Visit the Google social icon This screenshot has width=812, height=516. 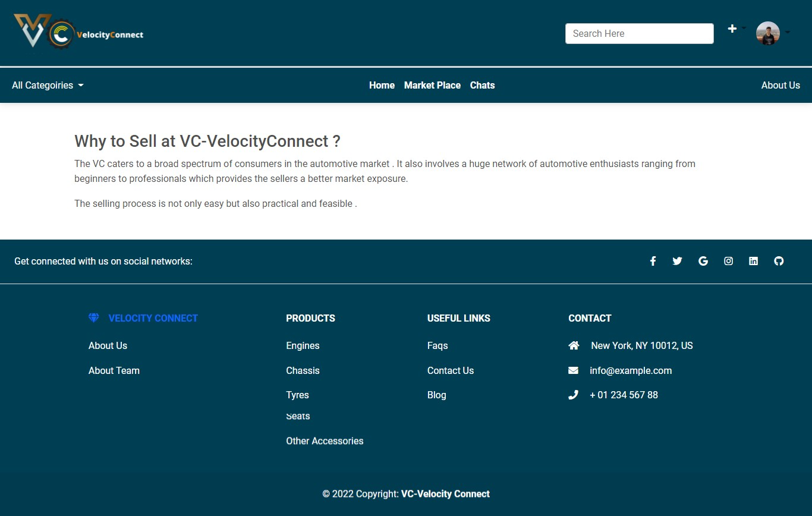pyautogui.click(x=703, y=261)
